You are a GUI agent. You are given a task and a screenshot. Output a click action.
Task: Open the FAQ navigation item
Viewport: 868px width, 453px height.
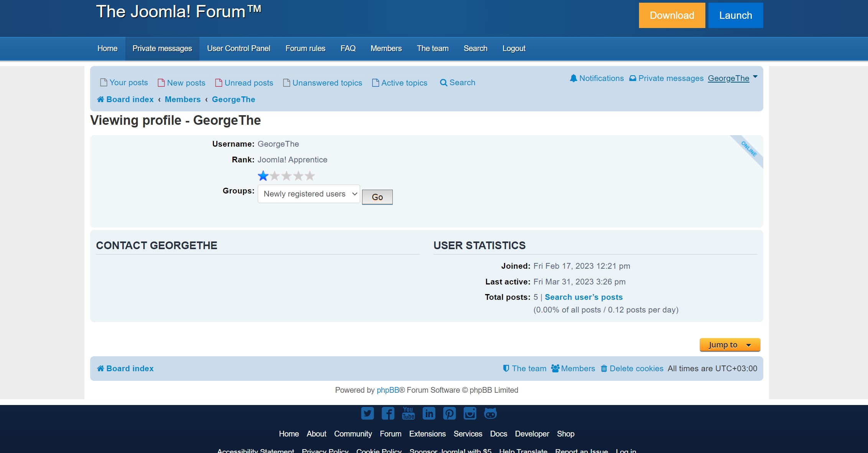click(348, 48)
